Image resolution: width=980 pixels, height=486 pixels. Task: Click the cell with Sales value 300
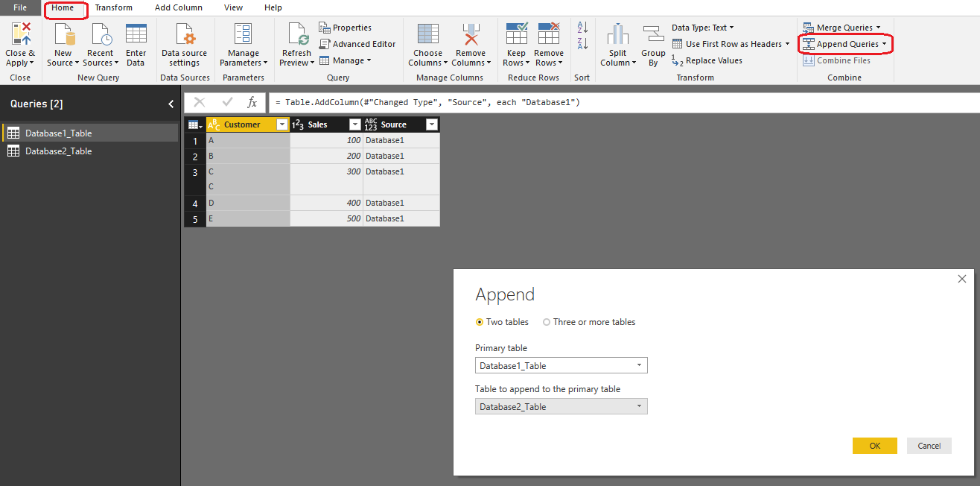click(x=326, y=180)
